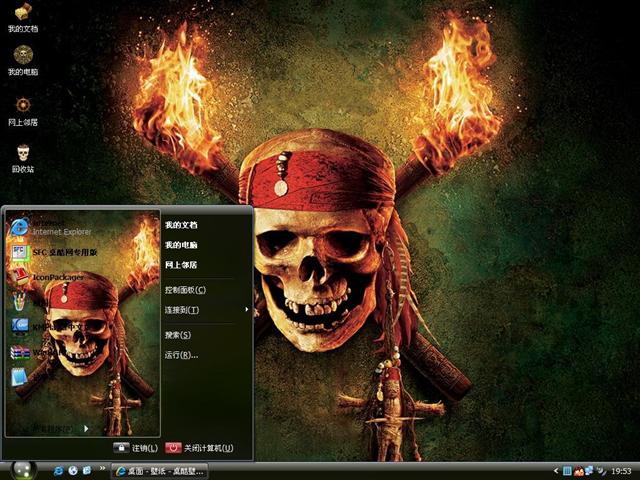Click blue square tray icon

pyautogui.click(x=567, y=471)
